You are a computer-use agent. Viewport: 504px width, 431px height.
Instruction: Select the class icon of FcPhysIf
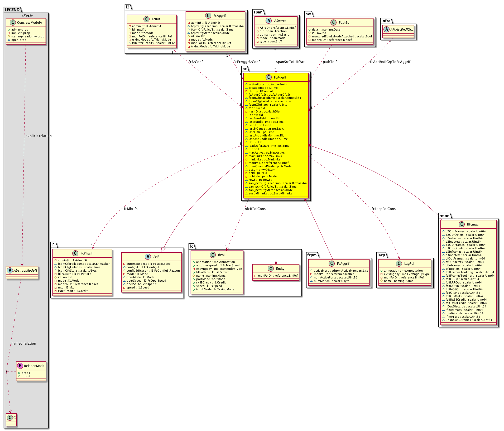point(75,253)
